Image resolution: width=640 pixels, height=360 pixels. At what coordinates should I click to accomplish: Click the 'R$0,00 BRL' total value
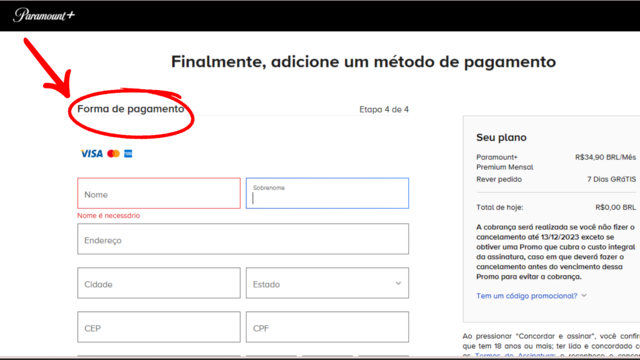coord(616,207)
